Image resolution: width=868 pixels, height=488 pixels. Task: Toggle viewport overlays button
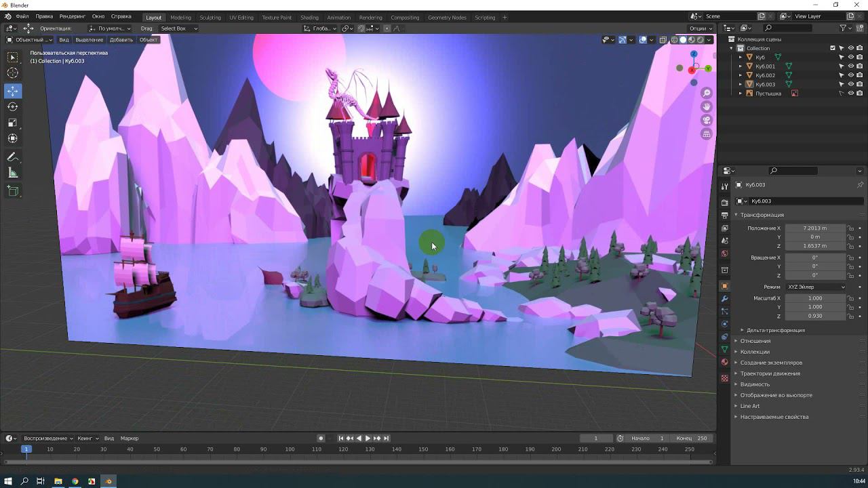[642, 40]
